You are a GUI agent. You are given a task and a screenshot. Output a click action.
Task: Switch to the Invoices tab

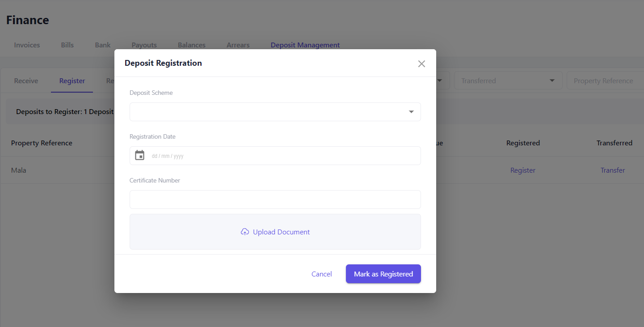pos(26,45)
